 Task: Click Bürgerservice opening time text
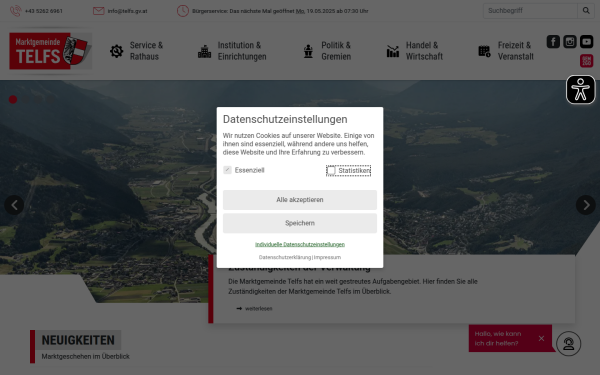point(280,11)
